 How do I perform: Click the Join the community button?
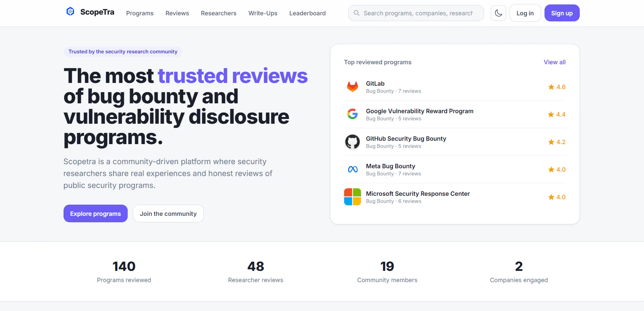[x=168, y=213]
